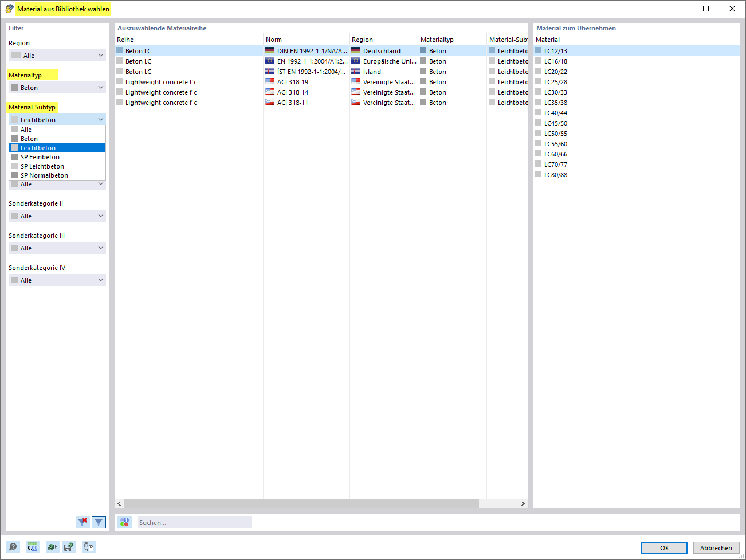Open help via the question mark icon
This screenshot has height=560, width=746.
13,547
